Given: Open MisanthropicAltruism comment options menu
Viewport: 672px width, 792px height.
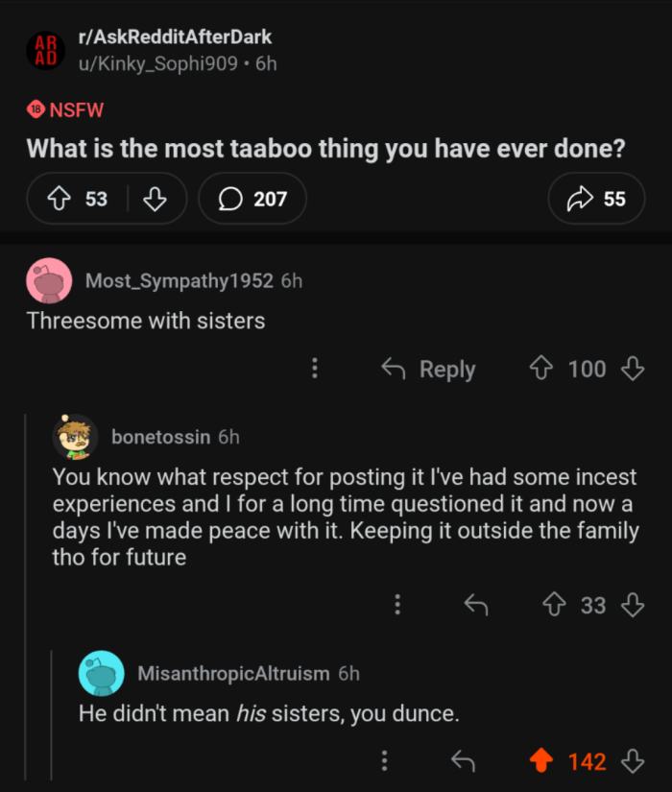Looking at the screenshot, I should (384, 761).
